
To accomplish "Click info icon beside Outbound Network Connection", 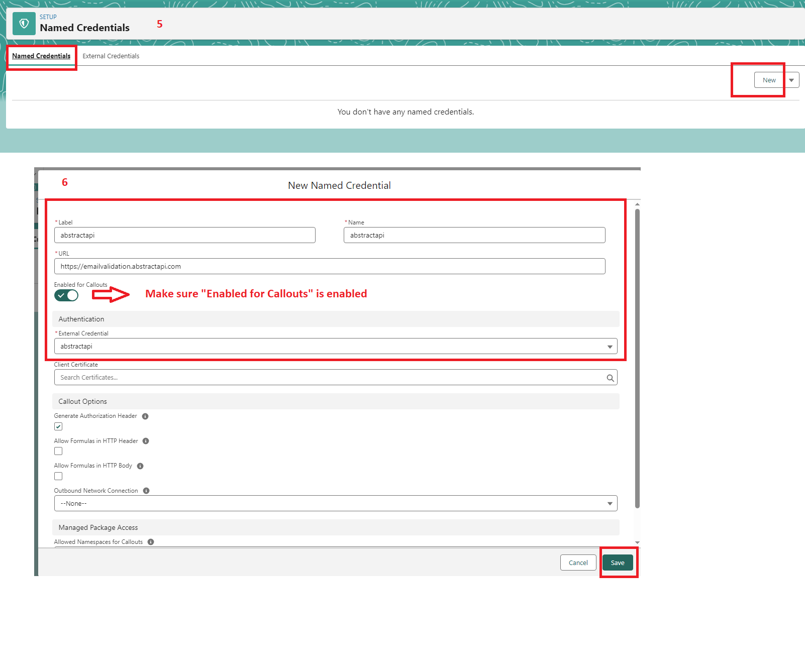I will coord(146,491).
